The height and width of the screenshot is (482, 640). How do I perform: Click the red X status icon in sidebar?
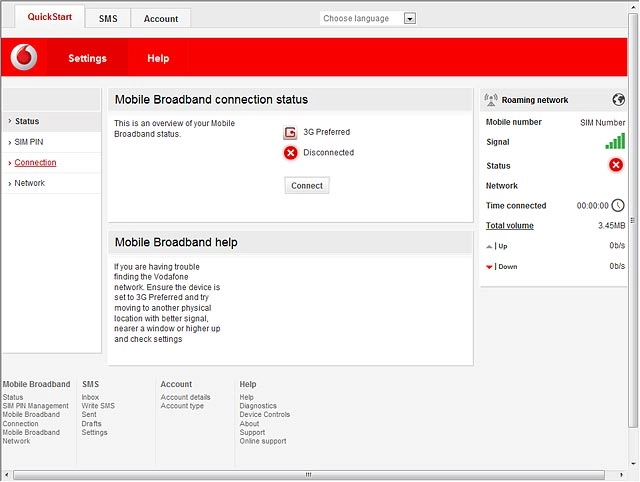[616, 165]
